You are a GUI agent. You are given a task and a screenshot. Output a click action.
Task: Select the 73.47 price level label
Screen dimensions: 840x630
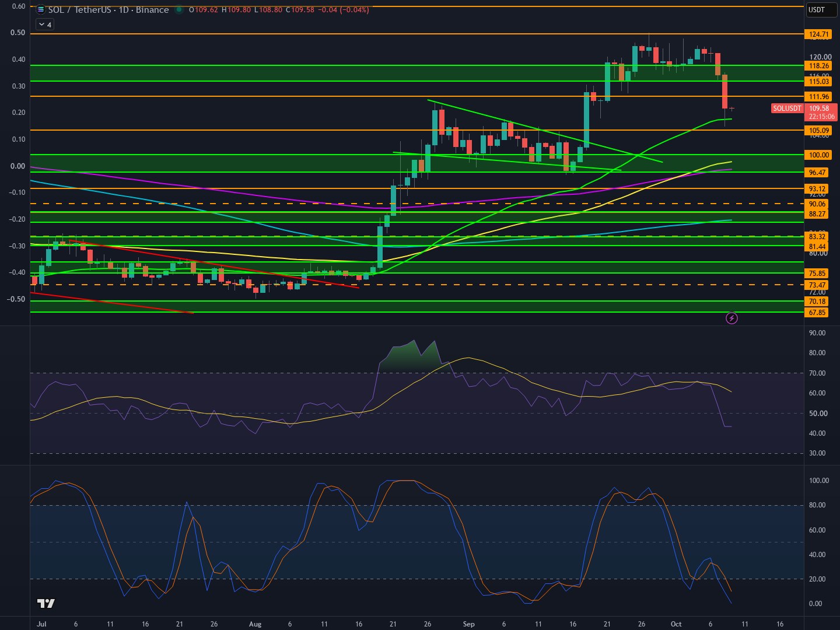(817, 285)
